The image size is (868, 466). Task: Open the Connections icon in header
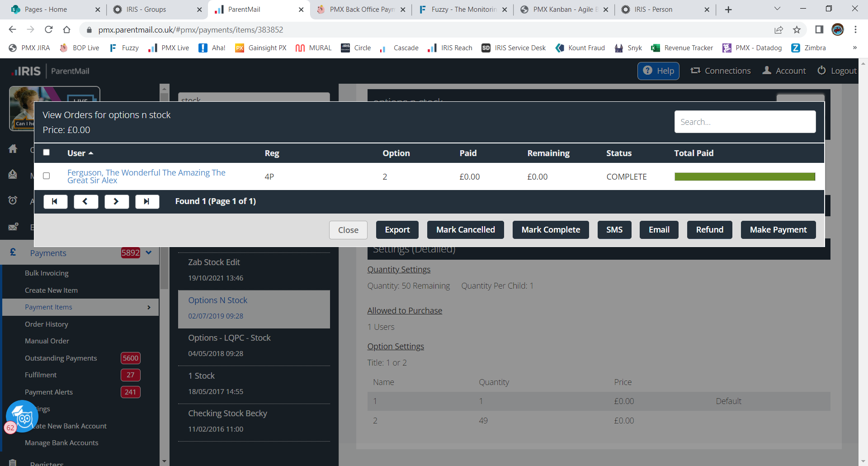pyautogui.click(x=695, y=71)
